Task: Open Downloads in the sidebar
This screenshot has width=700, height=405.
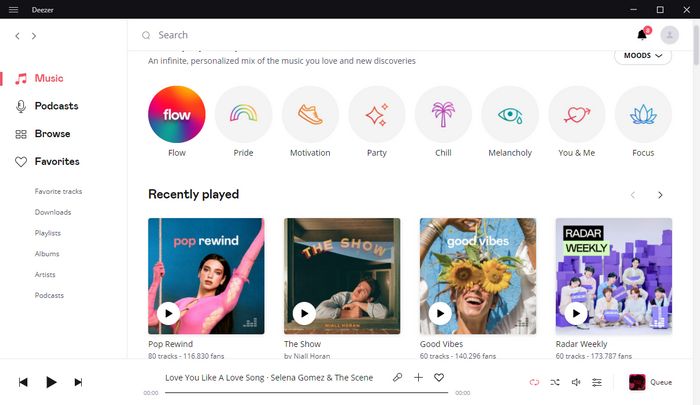Action: tap(53, 212)
